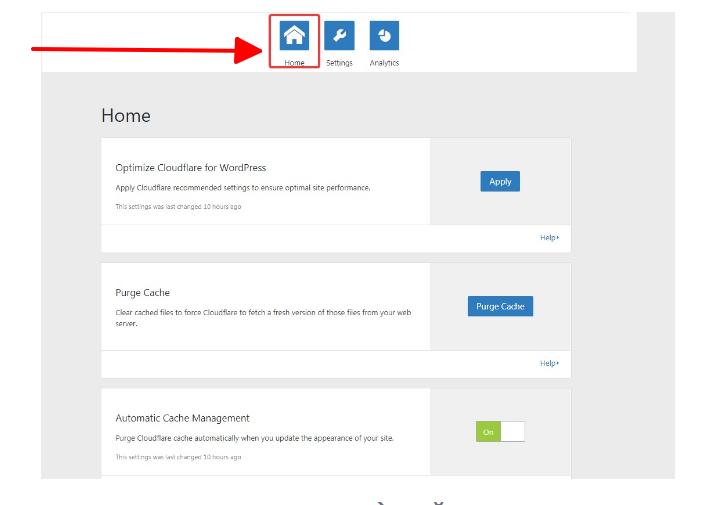Click the Optimize Cloudflare for WordPress heading
The image size is (714, 505).
[191, 168]
